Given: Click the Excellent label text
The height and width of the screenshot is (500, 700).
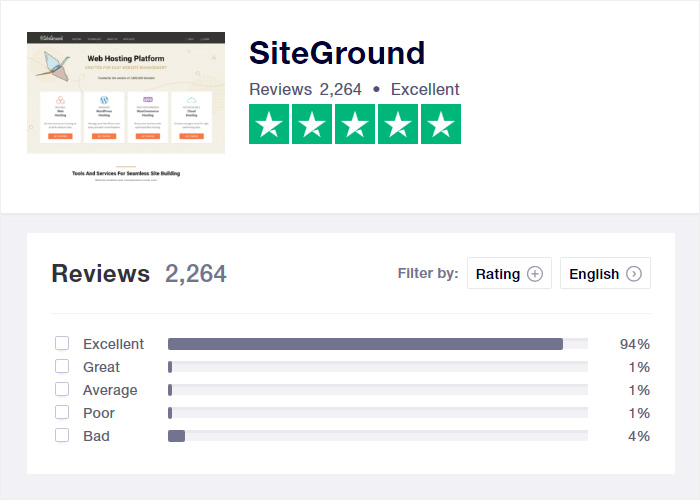Looking at the screenshot, I should point(113,344).
